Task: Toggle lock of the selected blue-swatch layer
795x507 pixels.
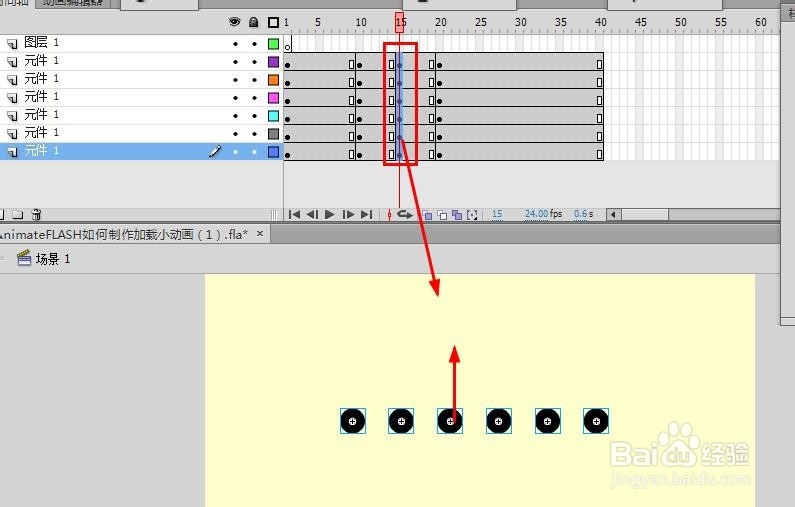Action: point(255,152)
